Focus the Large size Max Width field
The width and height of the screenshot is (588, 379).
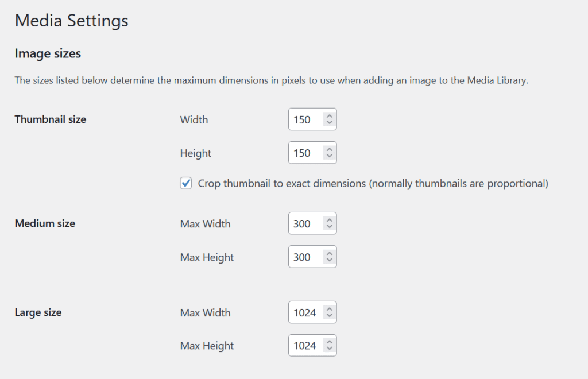[304, 312]
